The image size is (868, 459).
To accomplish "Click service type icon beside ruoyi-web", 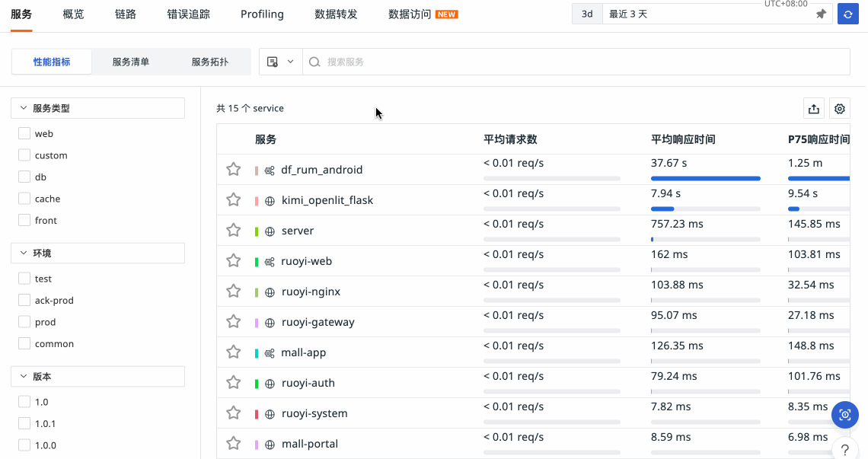I will click(x=270, y=262).
